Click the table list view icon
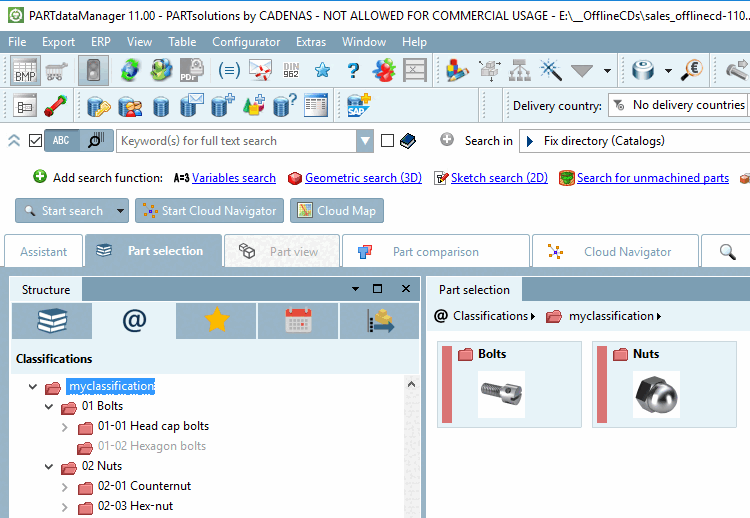This screenshot has width=750, height=518. tap(316, 105)
